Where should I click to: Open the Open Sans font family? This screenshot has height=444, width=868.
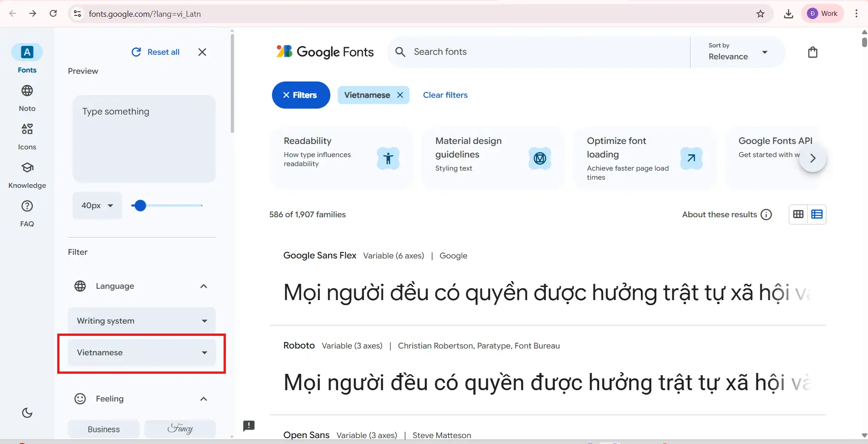pyautogui.click(x=306, y=435)
